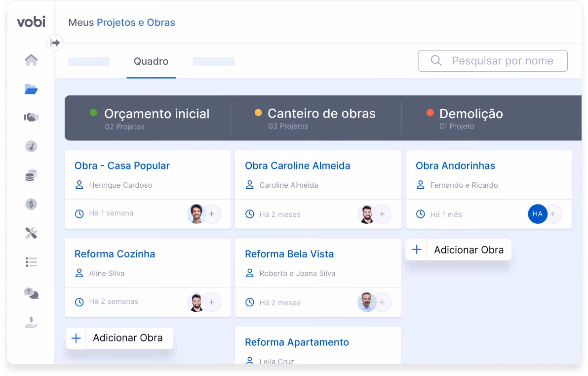Click the Há 1 semana timestamp
The width and height of the screenshot is (588, 376).
click(111, 213)
